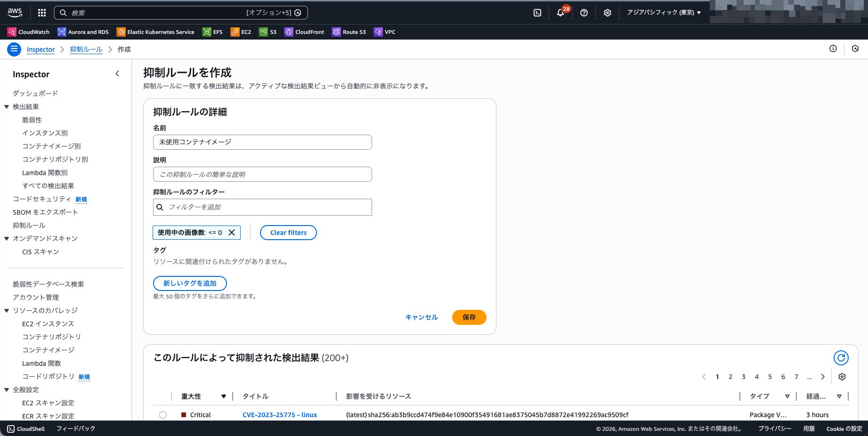Remove the 使用中の画像数 filter chip
This screenshot has width=868, height=436.
point(232,233)
